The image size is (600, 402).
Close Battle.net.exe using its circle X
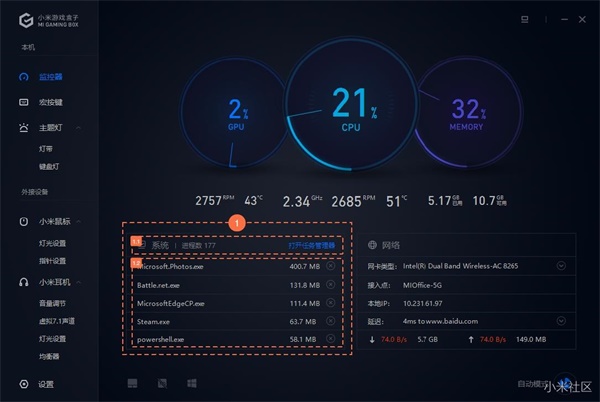point(330,284)
